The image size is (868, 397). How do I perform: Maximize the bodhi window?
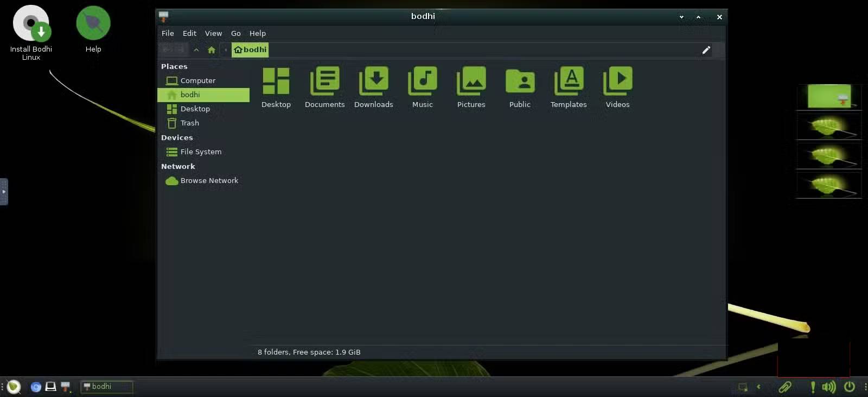point(699,17)
